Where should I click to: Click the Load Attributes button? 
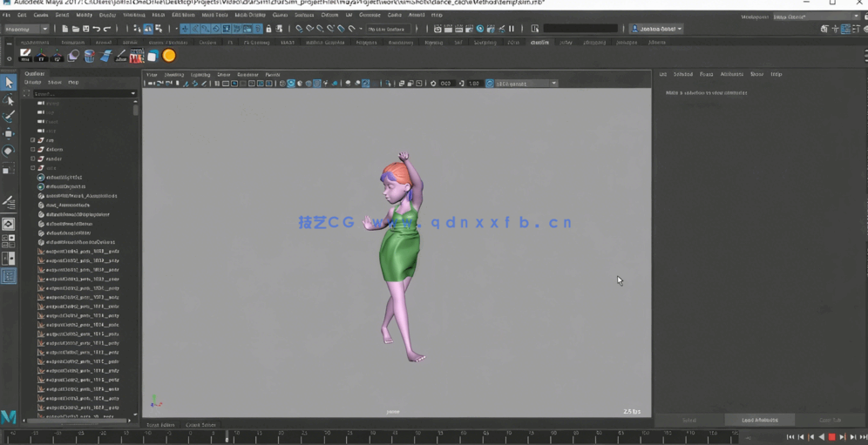pos(760,420)
